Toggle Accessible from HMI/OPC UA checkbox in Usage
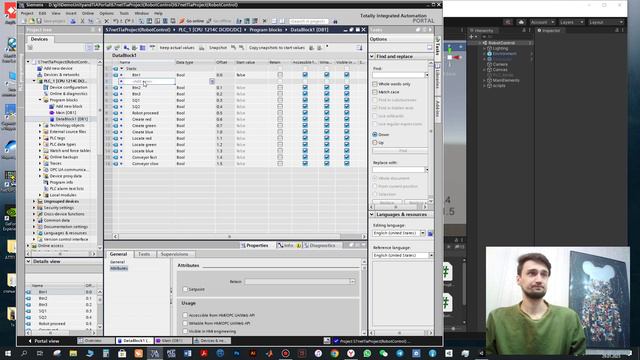640x360 pixels. [185, 315]
